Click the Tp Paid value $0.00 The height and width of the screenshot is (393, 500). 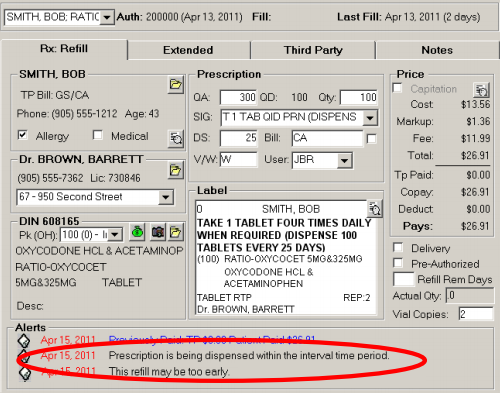[x=478, y=175]
